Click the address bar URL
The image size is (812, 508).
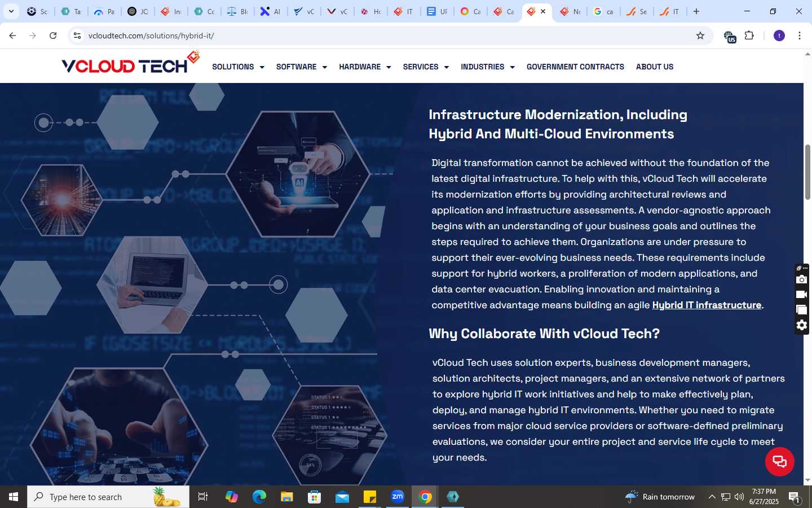click(151, 36)
